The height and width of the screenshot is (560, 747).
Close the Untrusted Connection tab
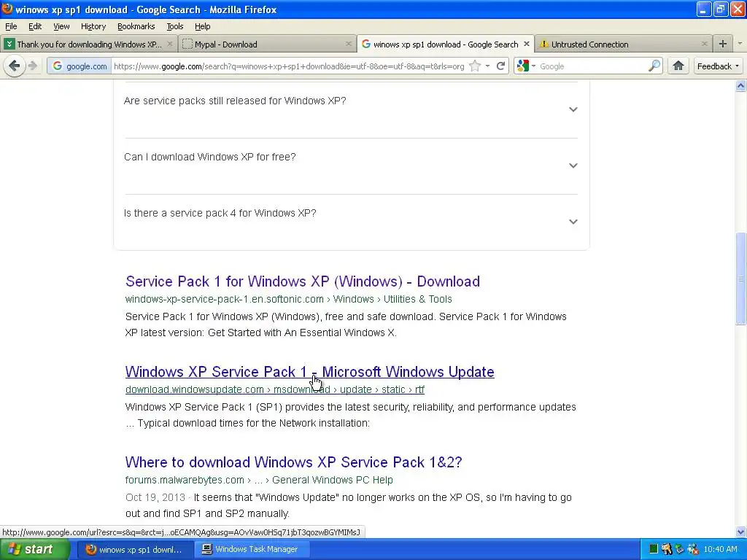[704, 44]
